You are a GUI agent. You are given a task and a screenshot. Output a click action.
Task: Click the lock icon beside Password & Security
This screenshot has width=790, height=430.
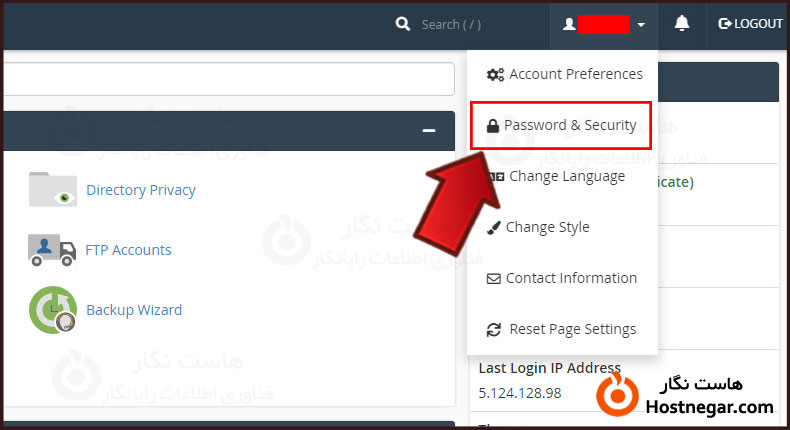click(492, 126)
